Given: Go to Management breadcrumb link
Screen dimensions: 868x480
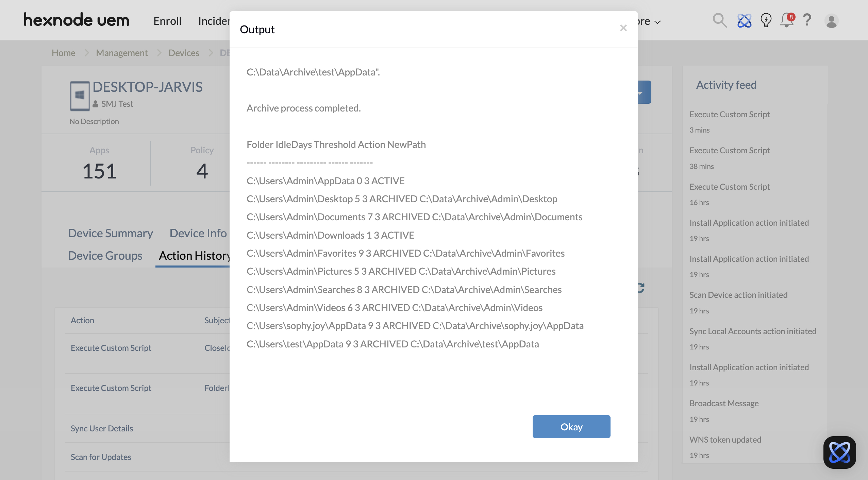Looking at the screenshot, I should (x=122, y=53).
